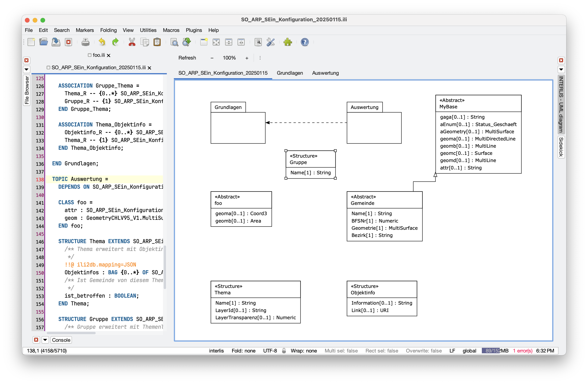This screenshot has height=384, width=588.
Task: Open the Plugin Manager puzzle icon
Action: [x=288, y=42]
